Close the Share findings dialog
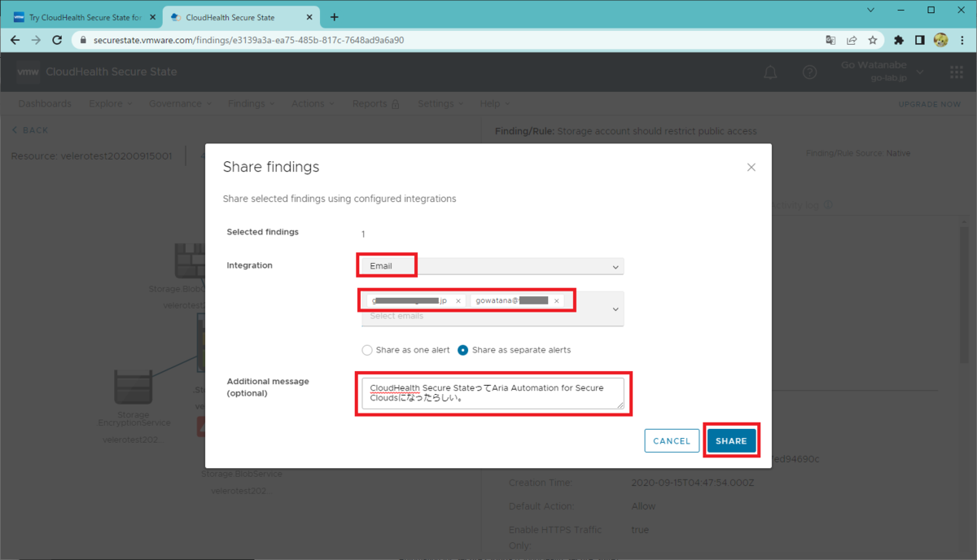This screenshot has height=560, width=977. point(751,168)
